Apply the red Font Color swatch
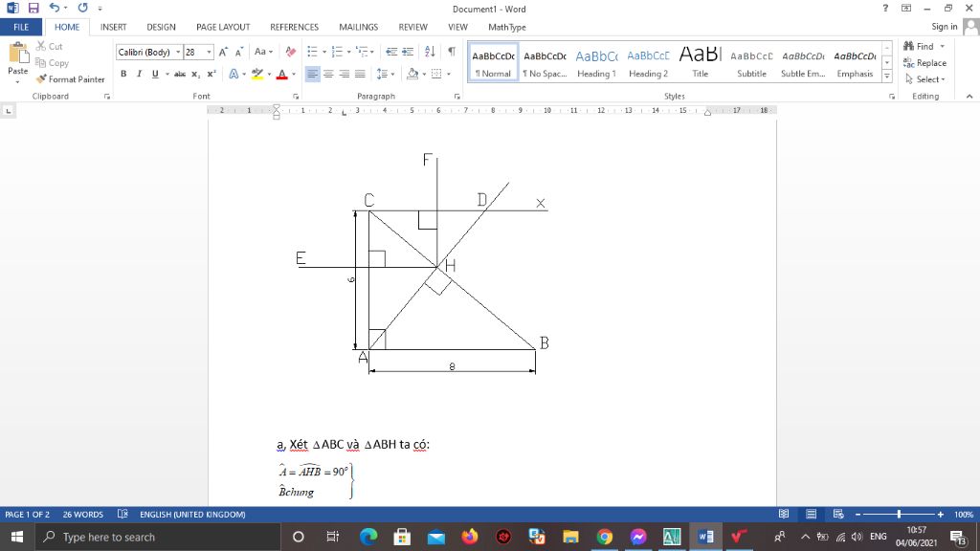Image resolution: width=980 pixels, height=551 pixels. point(282,74)
